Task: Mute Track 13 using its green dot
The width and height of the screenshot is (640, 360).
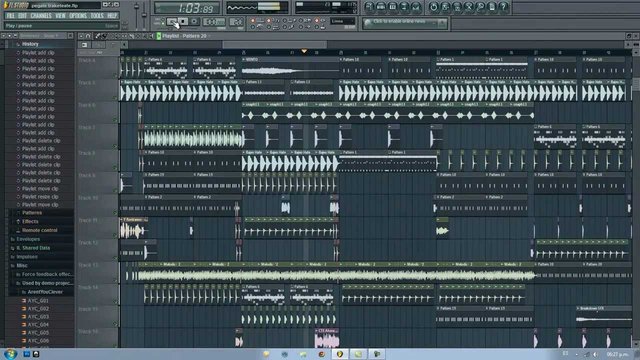Action: (115, 280)
